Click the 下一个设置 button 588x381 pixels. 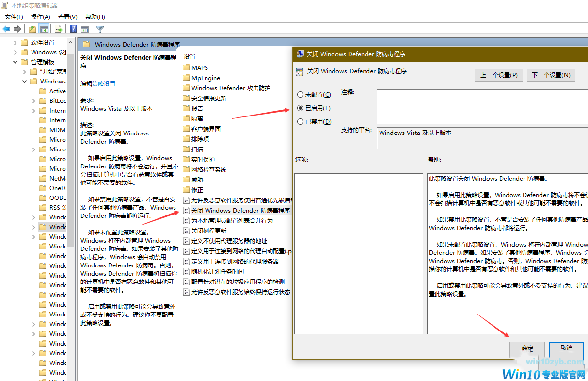pos(551,75)
